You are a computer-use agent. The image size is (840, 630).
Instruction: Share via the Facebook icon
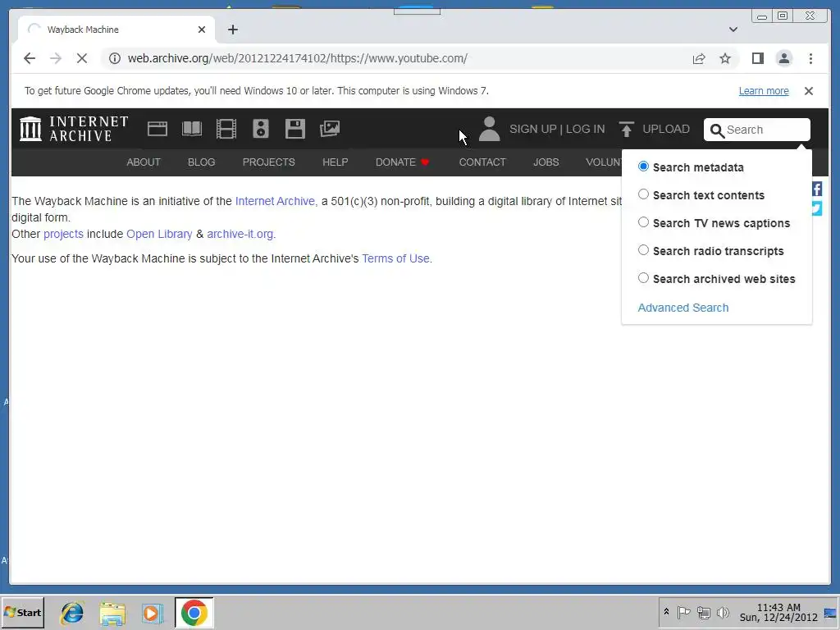[x=817, y=189]
